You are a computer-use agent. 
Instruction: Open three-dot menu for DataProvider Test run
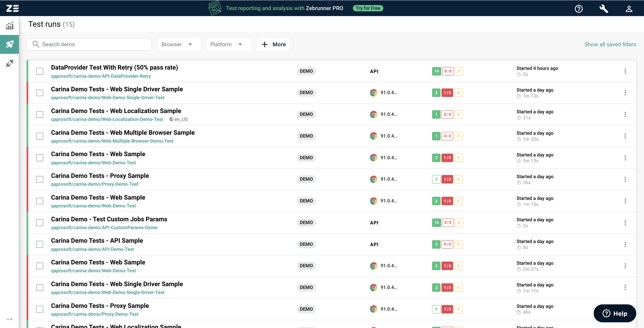tap(625, 71)
